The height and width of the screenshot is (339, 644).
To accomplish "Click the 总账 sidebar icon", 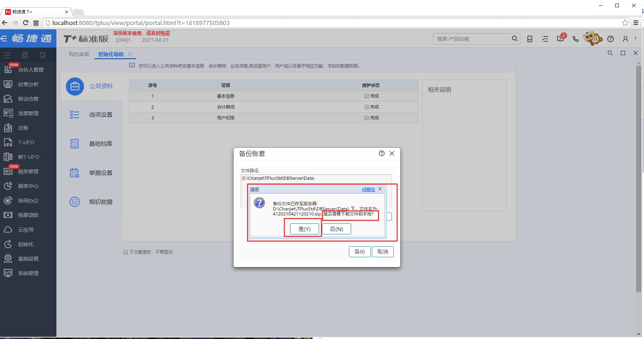I will [x=8, y=128].
